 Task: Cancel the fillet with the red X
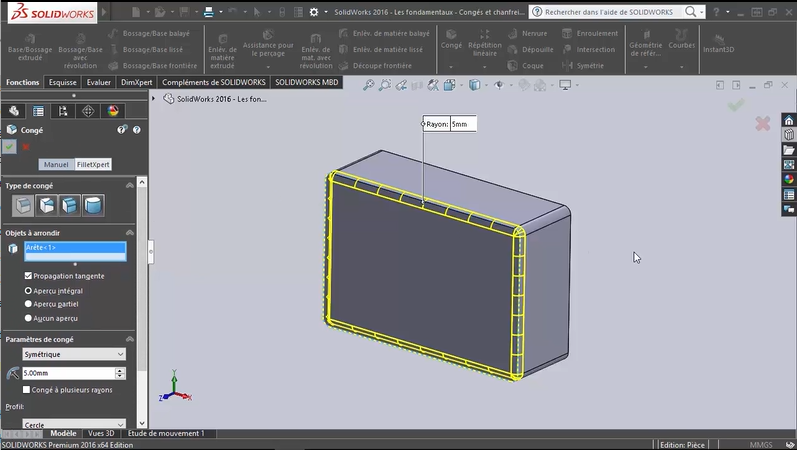point(26,147)
